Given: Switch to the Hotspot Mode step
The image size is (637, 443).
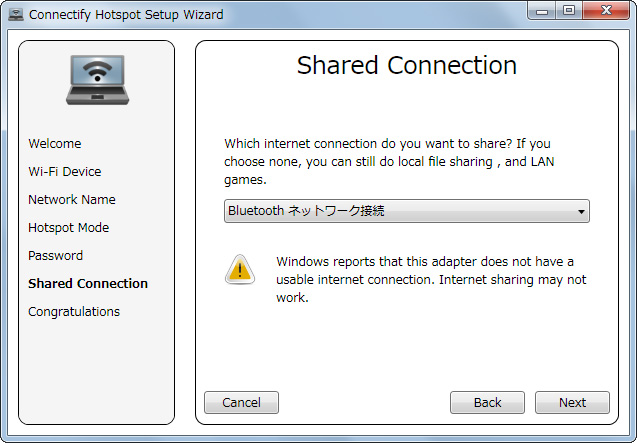Looking at the screenshot, I should pyautogui.click(x=68, y=228).
